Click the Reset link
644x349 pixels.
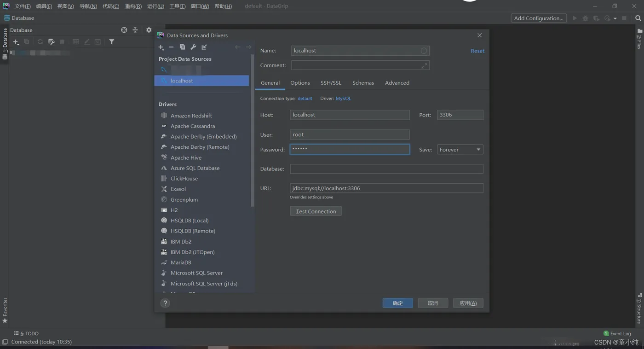[477, 51]
